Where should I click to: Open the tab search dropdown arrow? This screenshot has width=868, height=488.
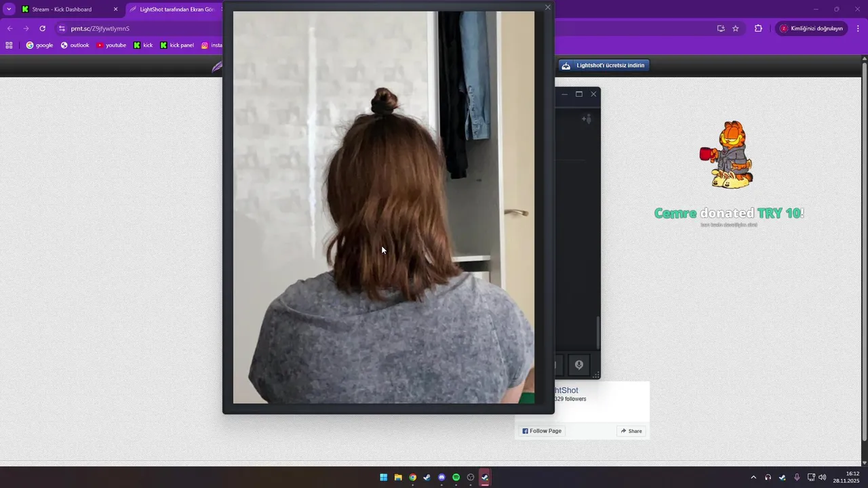tap(9, 9)
